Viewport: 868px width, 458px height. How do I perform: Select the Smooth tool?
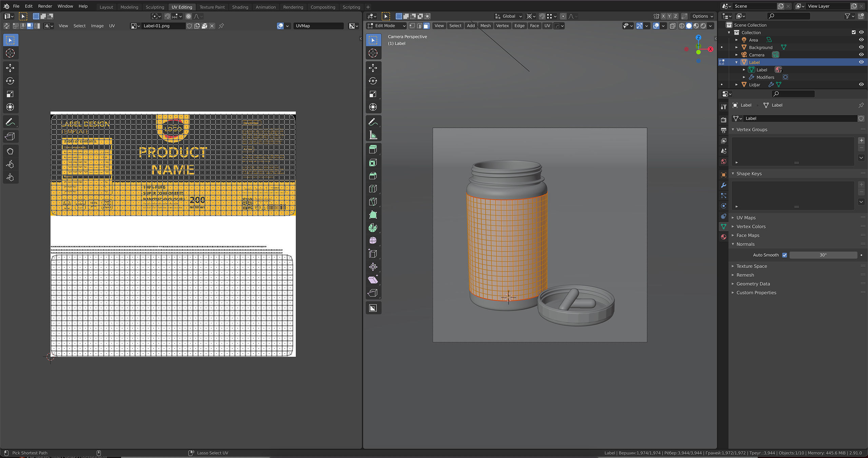(x=373, y=241)
